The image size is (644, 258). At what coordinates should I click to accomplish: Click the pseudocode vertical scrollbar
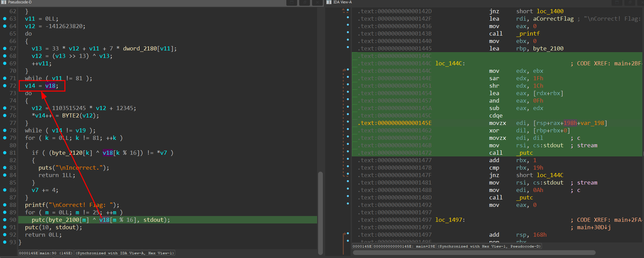320,213
